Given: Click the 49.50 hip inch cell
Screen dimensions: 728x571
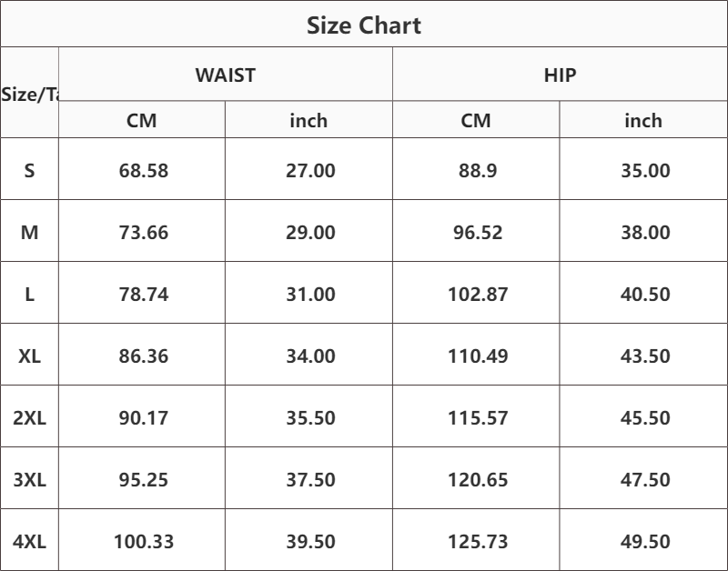Looking at the screenshot, I should click(643, 540).
